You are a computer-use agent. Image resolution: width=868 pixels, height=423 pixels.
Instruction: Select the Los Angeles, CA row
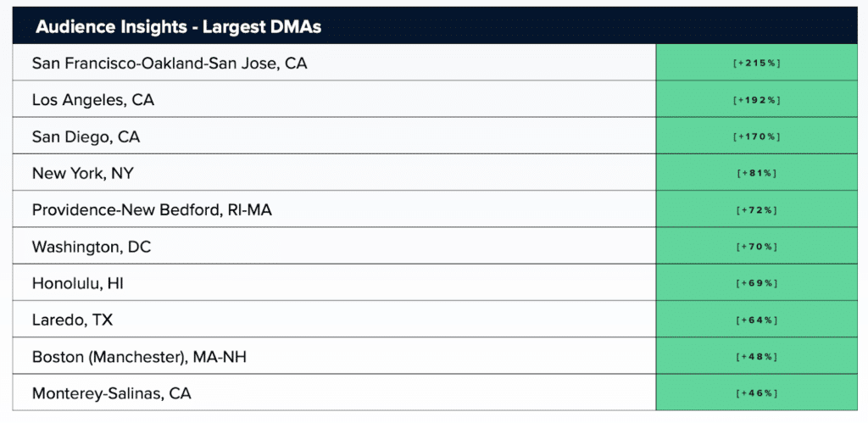(93, 100)
